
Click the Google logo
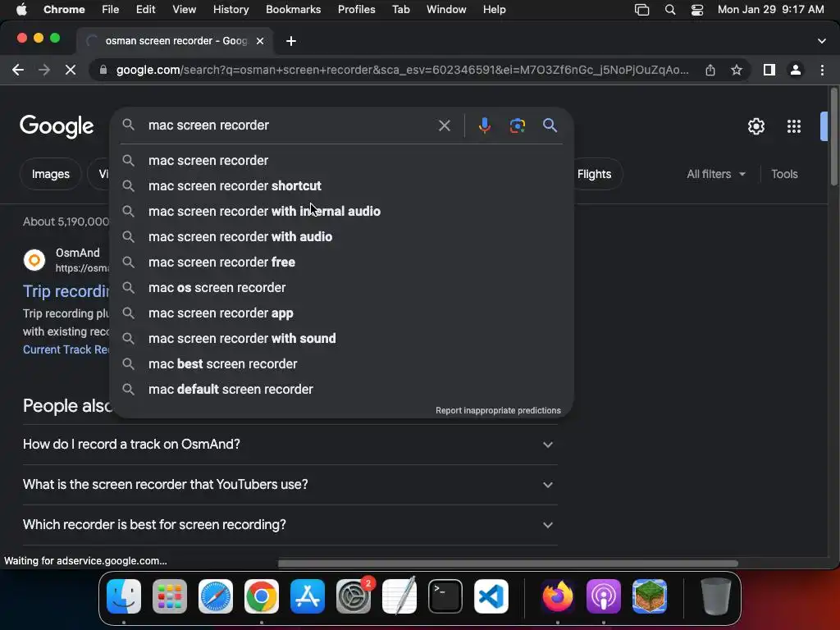tap(57, 126)
